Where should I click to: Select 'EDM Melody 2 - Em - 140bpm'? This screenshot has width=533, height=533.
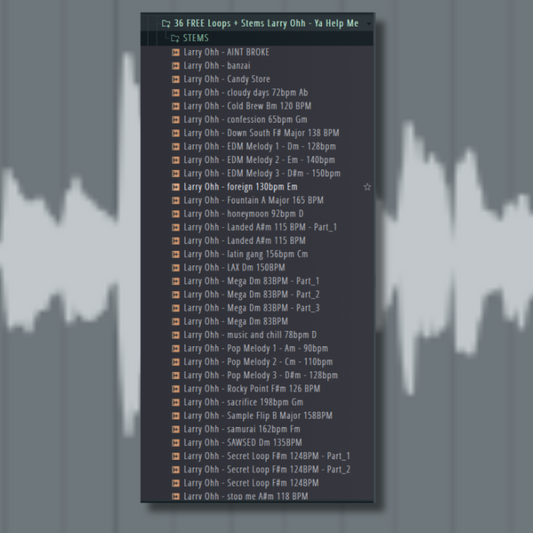[x=259, y=160]
